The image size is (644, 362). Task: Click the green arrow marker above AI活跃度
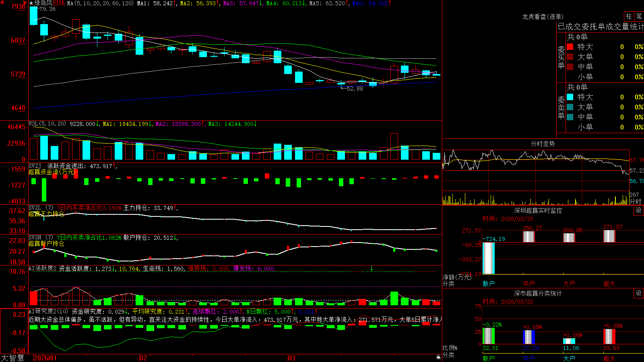(x=372, y=268)
